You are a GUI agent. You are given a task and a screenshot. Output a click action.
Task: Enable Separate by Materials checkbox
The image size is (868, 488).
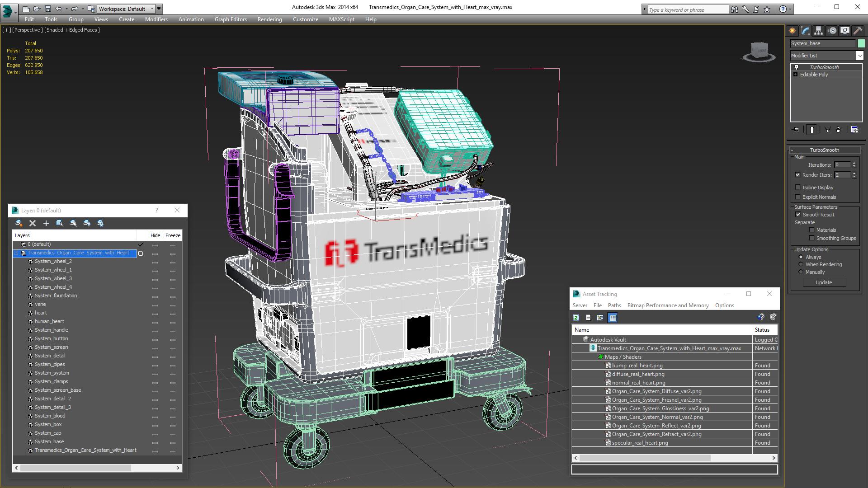[x=811, y=230]
